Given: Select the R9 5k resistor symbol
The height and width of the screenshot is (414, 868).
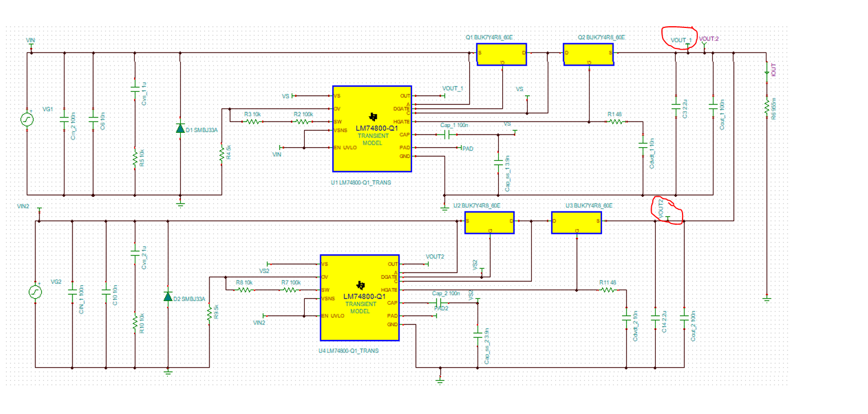Looking at the screenshot, I should (x=209, y=312).
